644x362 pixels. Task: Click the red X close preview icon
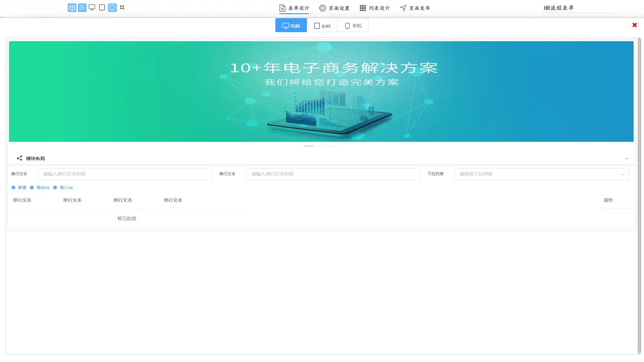(634, 25)
